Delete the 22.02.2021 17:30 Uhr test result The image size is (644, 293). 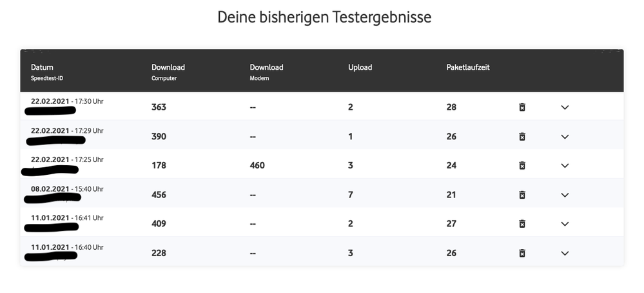[x=522, y=107]
